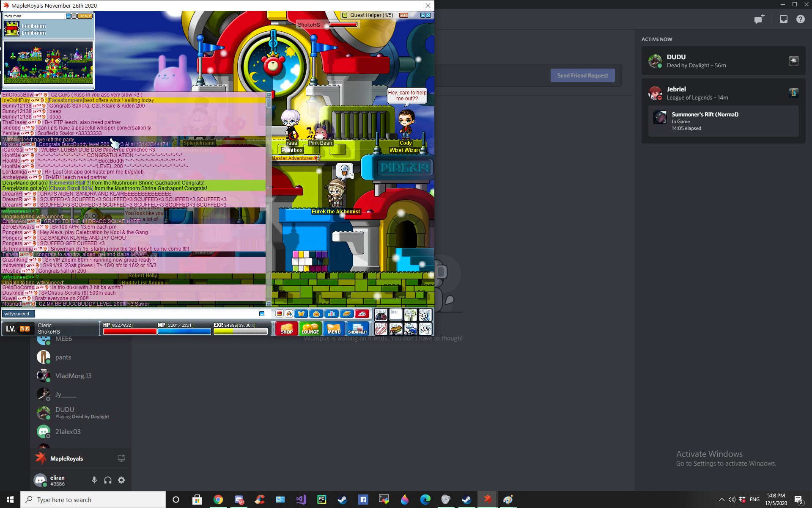Image resolution: width=812 pixels, height=508 pixels.
Task: Click the blue MENU button
Action: click(x=334, y=329)
